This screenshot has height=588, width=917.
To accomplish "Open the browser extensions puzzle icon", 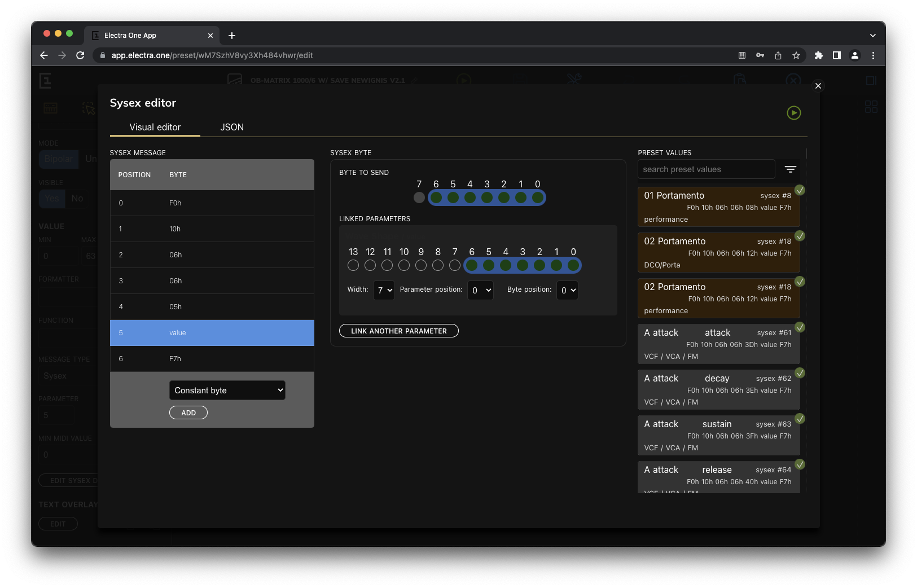I will 818,55.
